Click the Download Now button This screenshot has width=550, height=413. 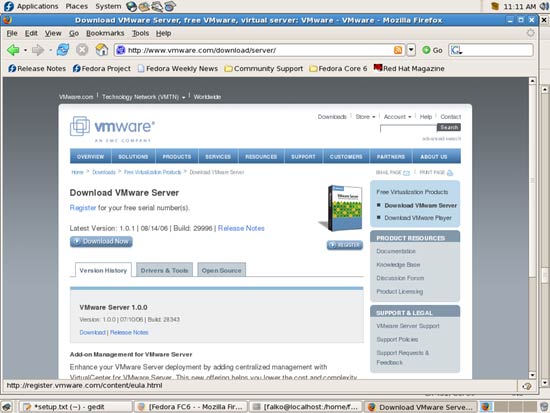point(101,241)
